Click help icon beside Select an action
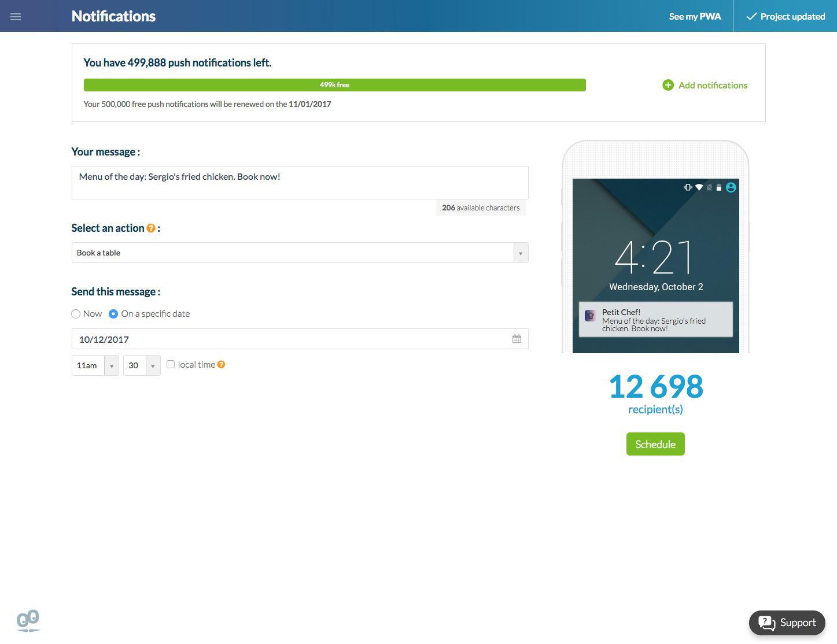The height and width of the screenshot is (644, 837). tap(151, 228)
